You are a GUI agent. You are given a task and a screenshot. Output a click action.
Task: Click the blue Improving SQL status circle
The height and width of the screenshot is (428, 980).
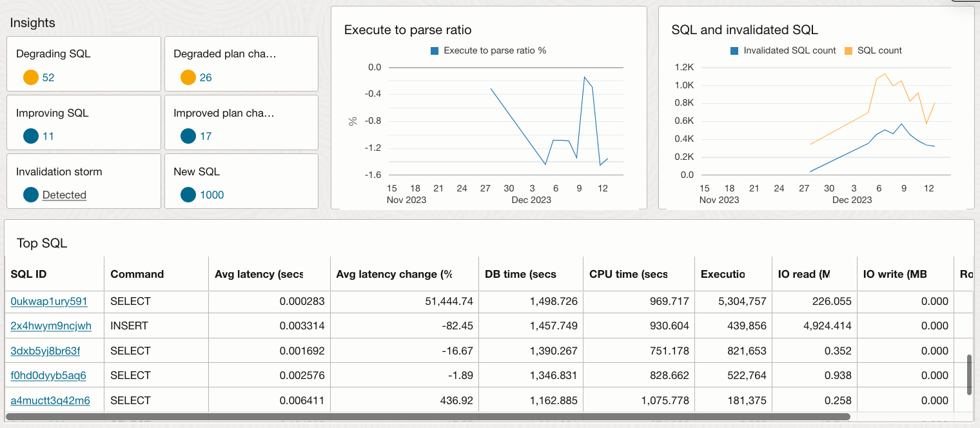tap(31, 136)
